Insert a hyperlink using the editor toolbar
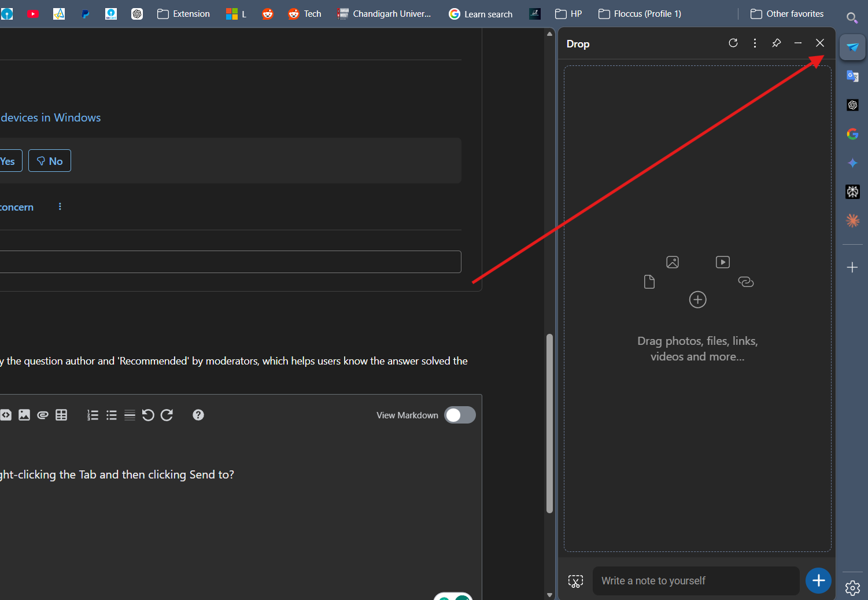The width and height of the screenshot is (868, 600). (x=43, y=415)
